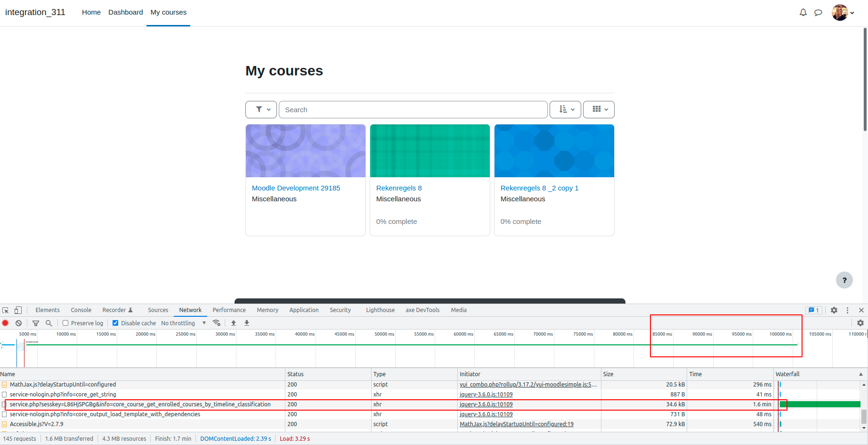Open the notifications bell
The height and width of the screenshot is (445, 868).
tap(803, 12)
